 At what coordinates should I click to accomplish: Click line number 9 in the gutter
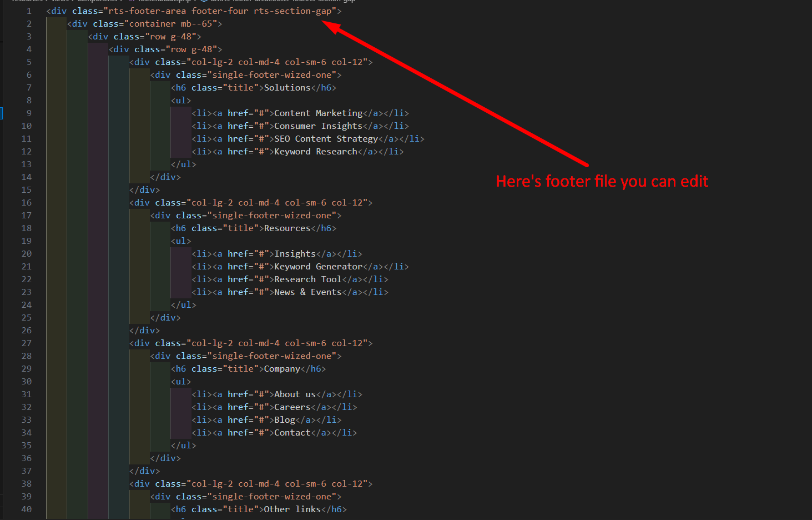pyautogui.click(x=29, y=113)
